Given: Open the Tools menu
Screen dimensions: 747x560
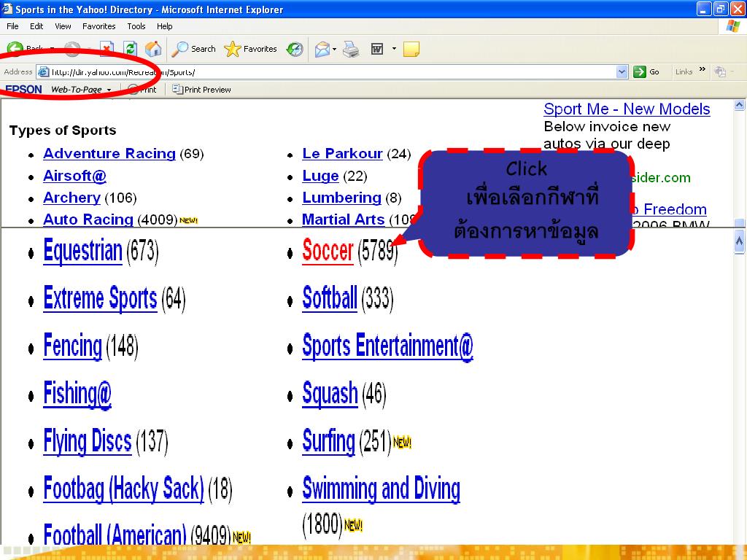Looking at the screenshot, I should tap(136, 26).
